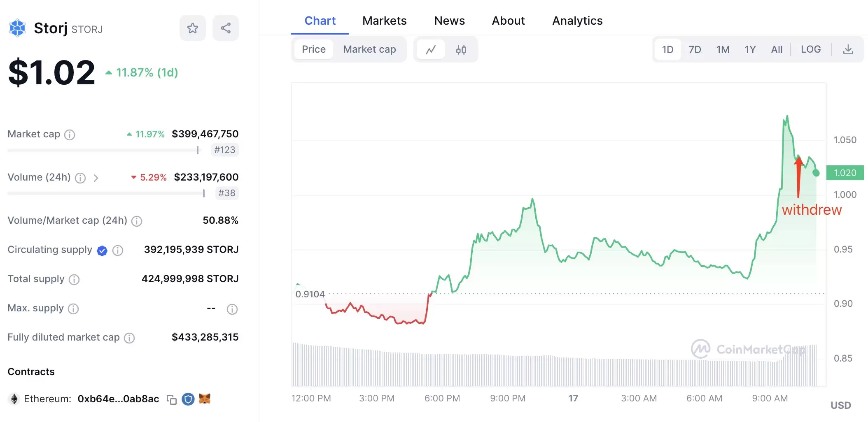
Task: Open the News tab
Action: (449, 21)
